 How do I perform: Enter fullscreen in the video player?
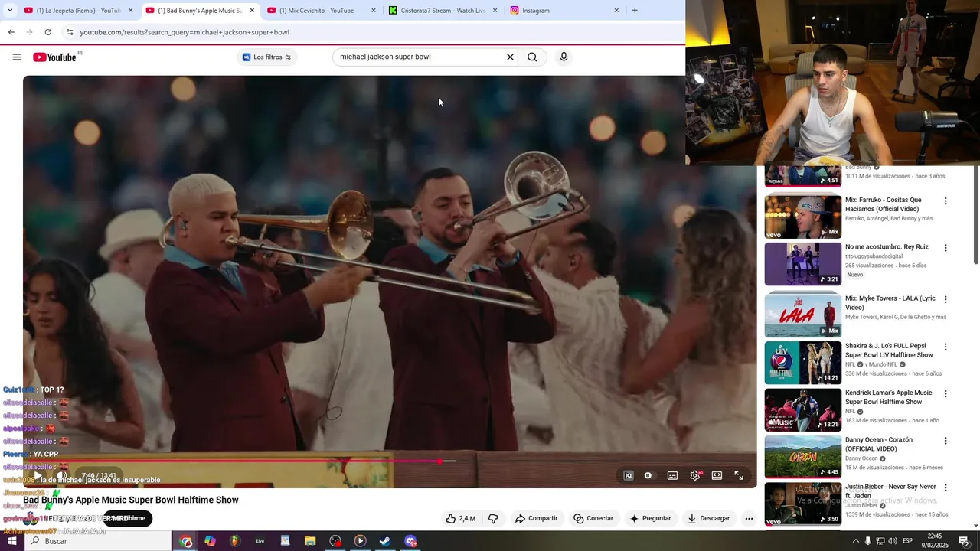point(739,475)
